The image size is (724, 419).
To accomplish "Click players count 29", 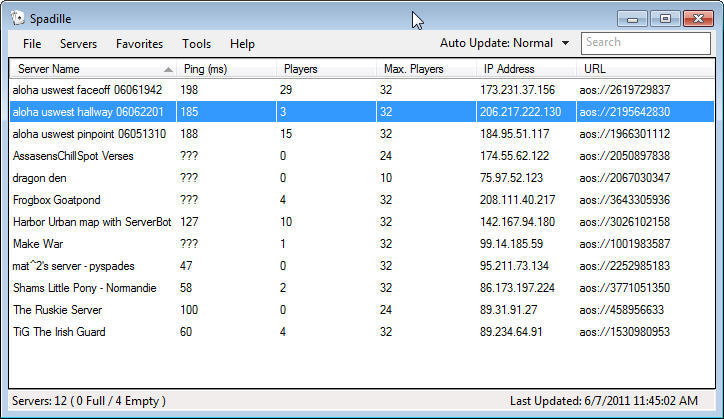I will (x=286, y=90).
